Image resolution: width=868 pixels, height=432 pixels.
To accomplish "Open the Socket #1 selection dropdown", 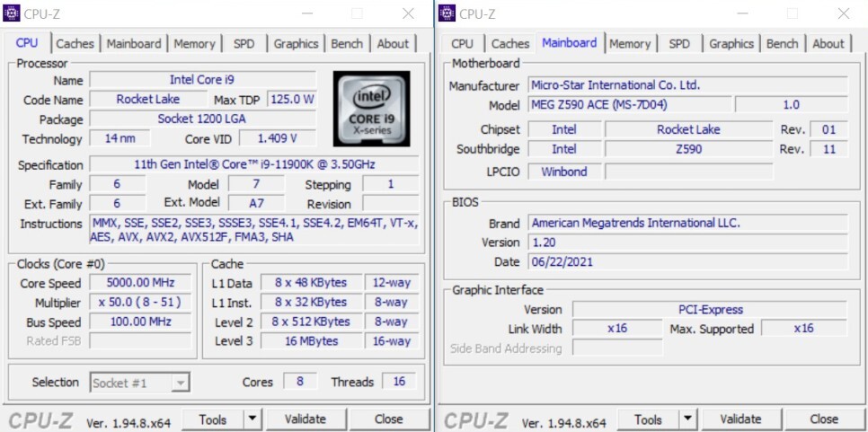I will (x=140, y=383).
